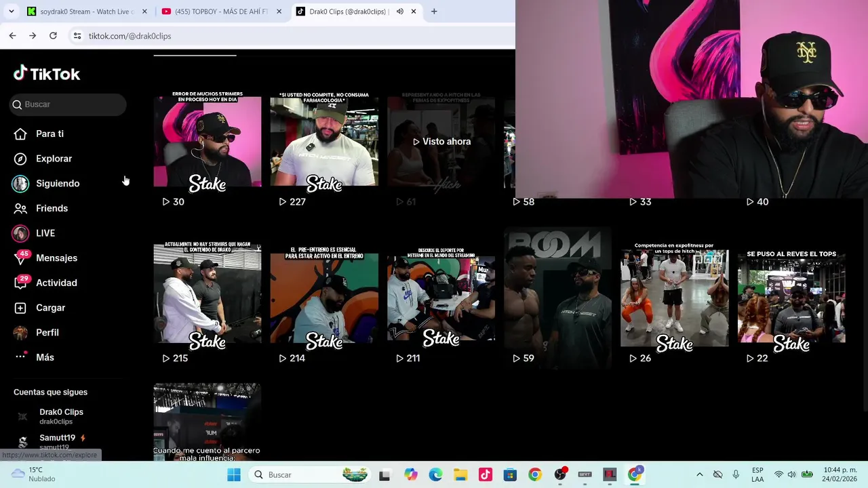Open the 'Competencia en expofitness' video
Viewport: 868px width, 488px height.
675,296
